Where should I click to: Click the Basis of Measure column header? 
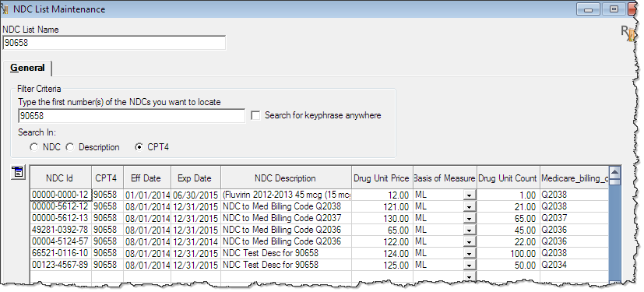click(x=445, y=178)
